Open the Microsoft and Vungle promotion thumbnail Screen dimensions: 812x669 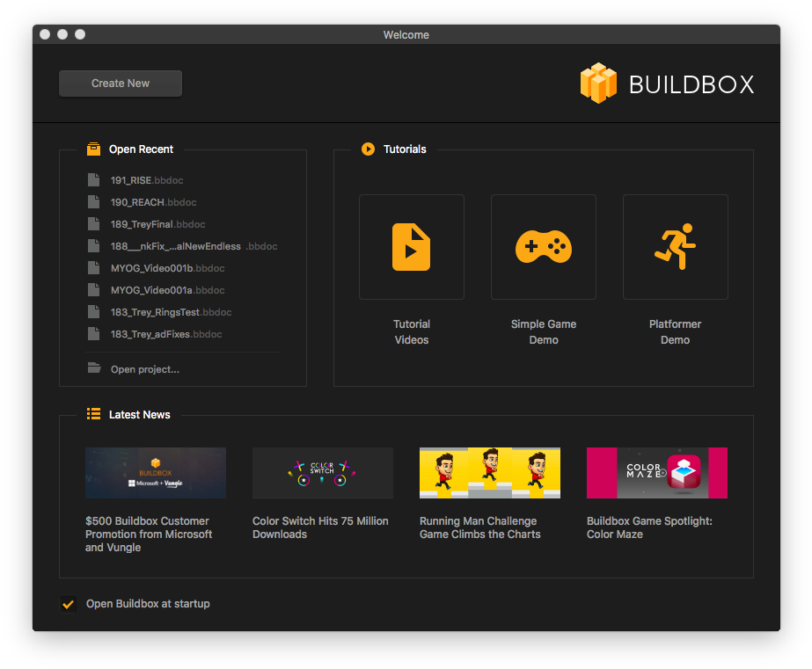(x=156, y=473)
